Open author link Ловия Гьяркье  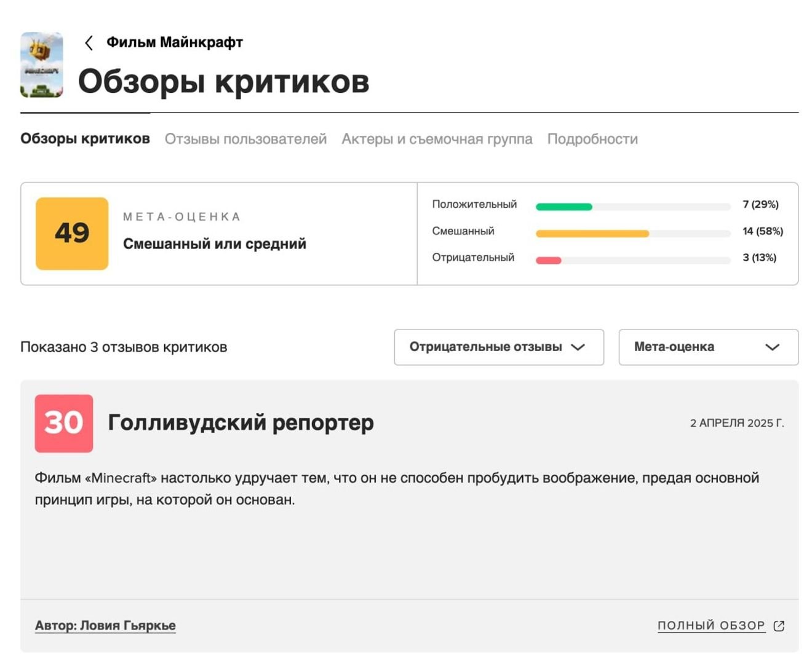(x=105, y=626)
